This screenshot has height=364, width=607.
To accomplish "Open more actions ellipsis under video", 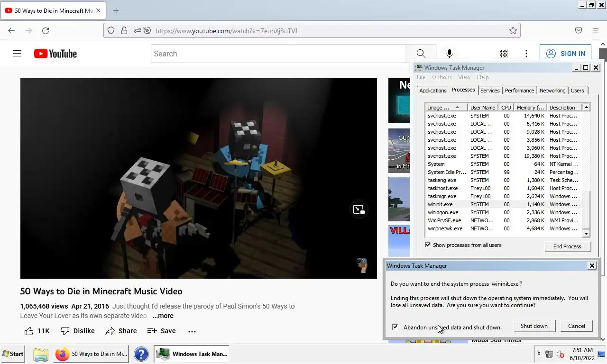I will [192, 331].
